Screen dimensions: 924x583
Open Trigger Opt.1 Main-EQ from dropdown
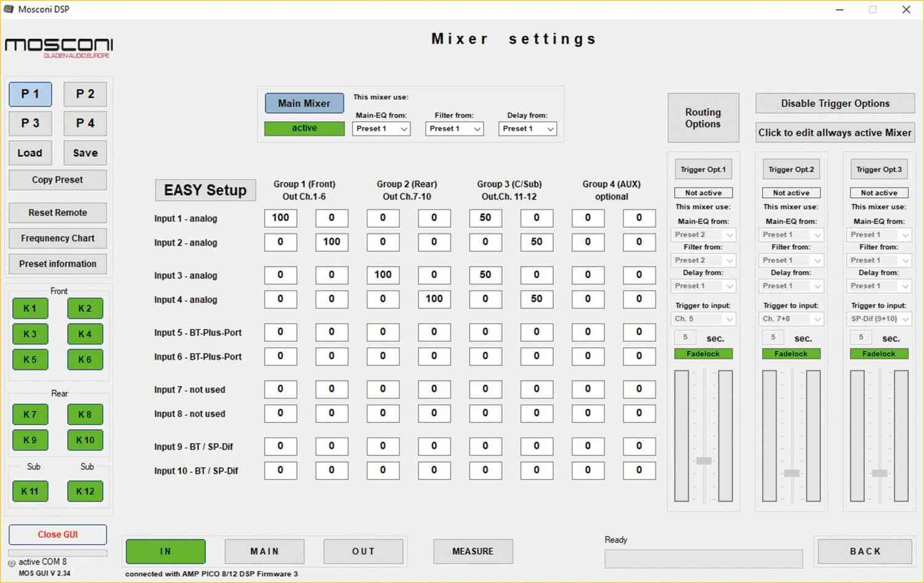703,235
